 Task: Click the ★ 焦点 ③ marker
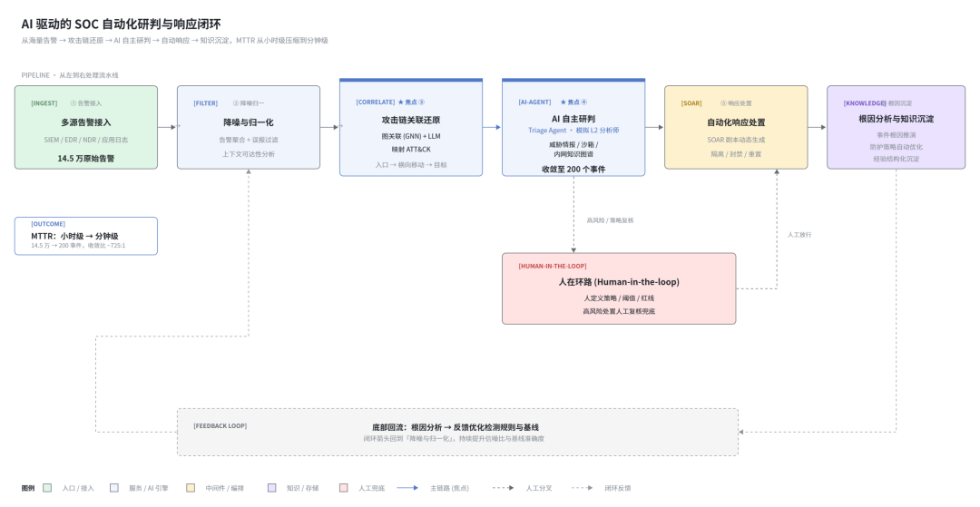pos(411,102)
